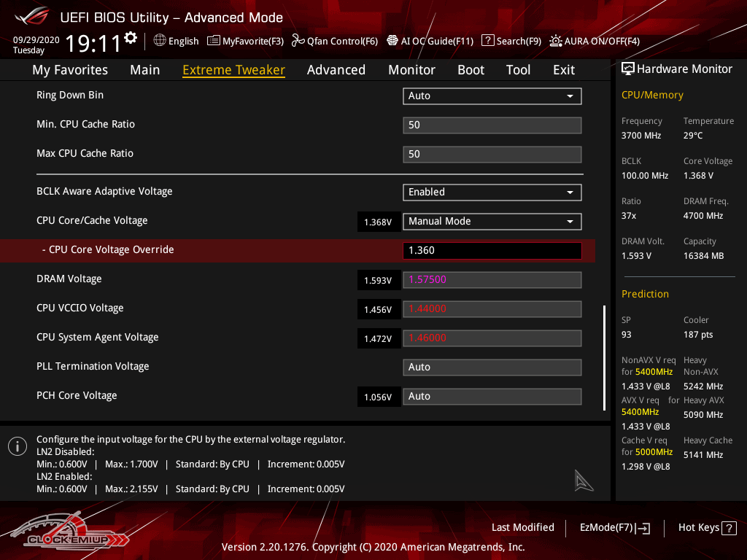Click the Min. CPU Cache Ratio field
The height and width of the screenshot is (560, 747).
tap(492, 125)
